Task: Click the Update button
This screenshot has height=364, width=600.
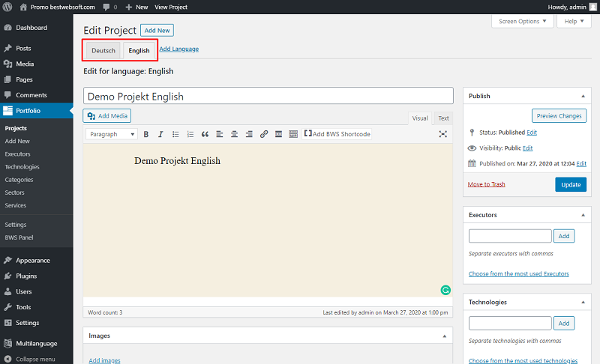Action: 571,184
